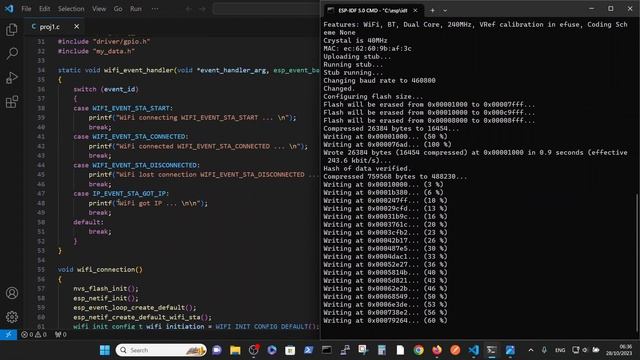Open the terminal profile dropdown arrow
Viewport: 640px width, 360px height.
click(x=445, y=10)
